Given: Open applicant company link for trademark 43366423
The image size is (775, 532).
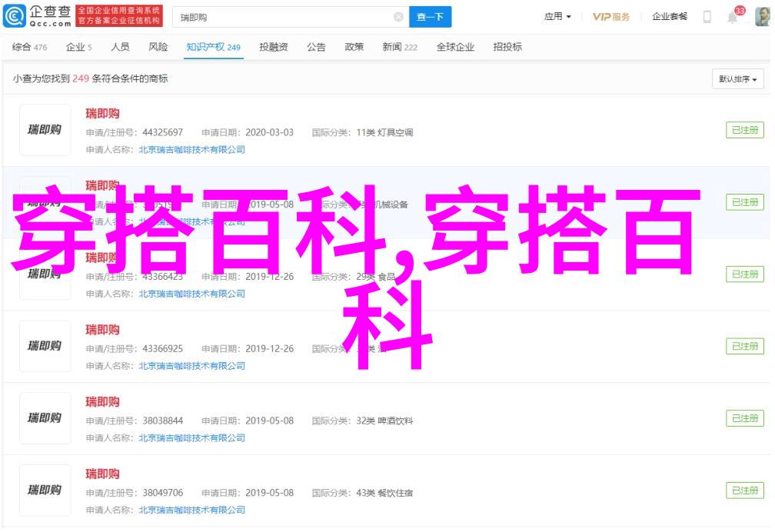Looking at the screenshot, I should pyautogui.click(x=191, y=294).
